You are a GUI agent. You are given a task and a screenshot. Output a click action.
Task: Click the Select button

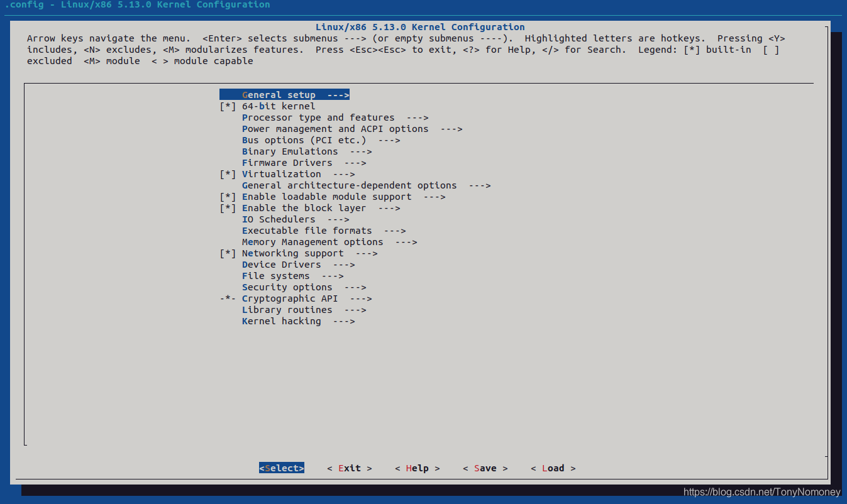tap(282, 468)
